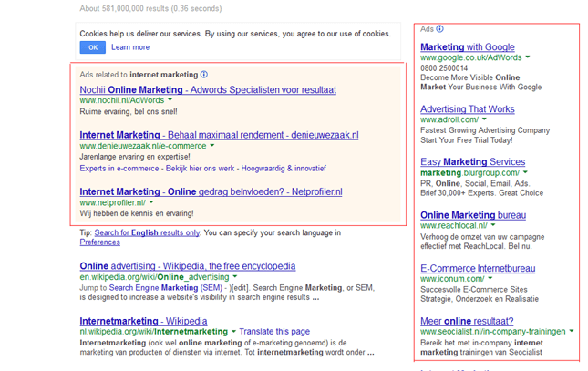The width and height of the screenshot is (588, 371).
Task: Click the www.reachlocal.nl/ green URL
Action: coord(454,225)
